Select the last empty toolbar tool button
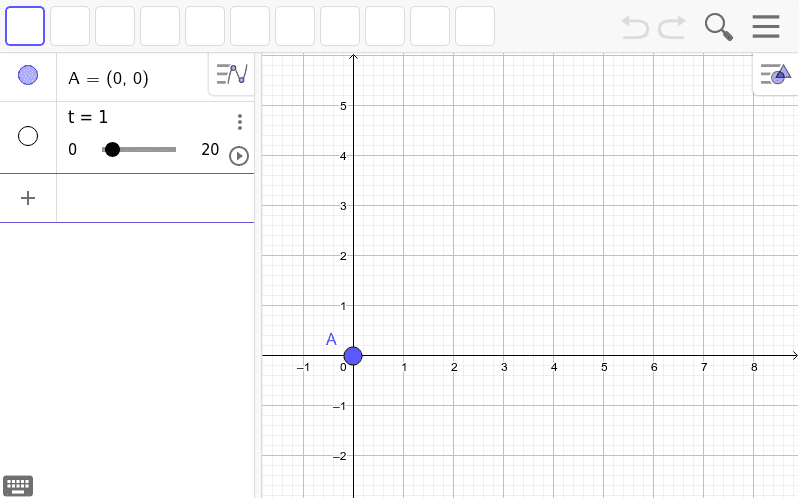The width and height of the screenshot is (800, 500). click(x=475, y=26)
